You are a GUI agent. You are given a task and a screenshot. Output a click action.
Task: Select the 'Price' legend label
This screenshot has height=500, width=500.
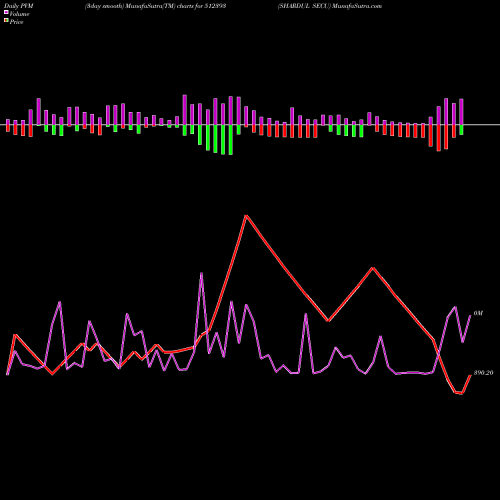coord(16,22)
